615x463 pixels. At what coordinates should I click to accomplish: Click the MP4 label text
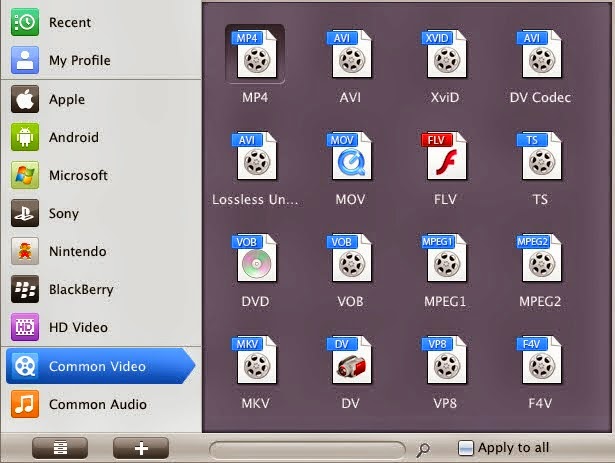pos(255,97)
